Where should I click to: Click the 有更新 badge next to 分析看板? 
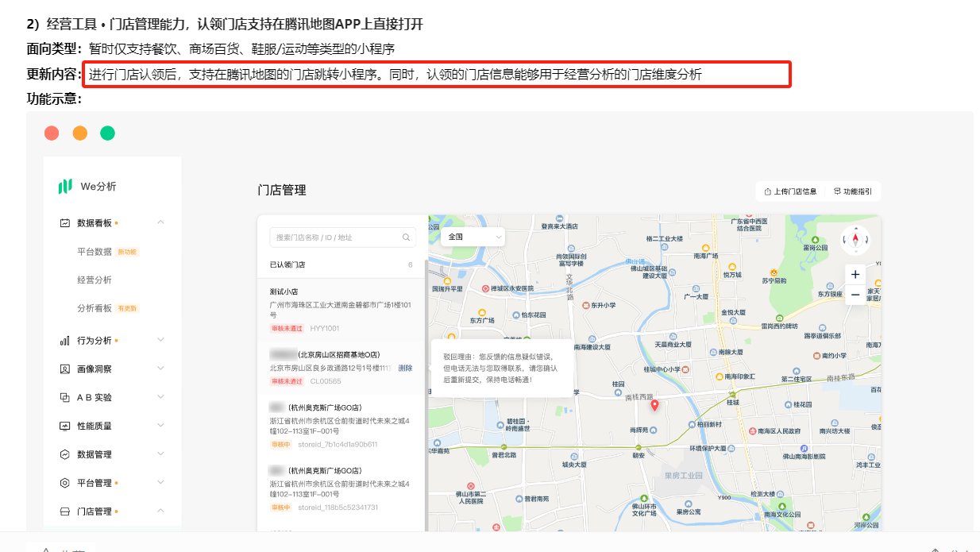point(127,308)
